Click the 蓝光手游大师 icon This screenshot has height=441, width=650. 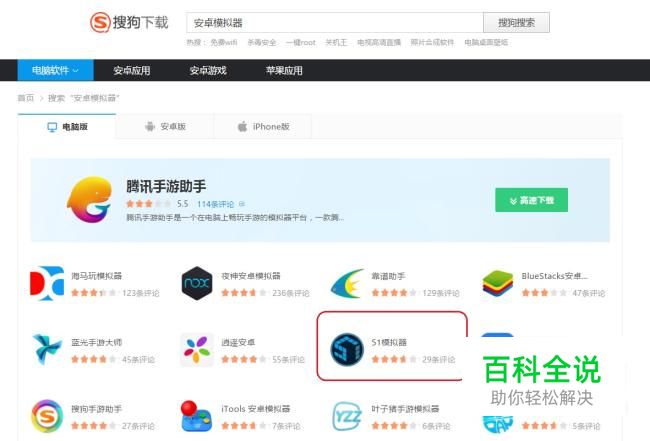point(47,350)
